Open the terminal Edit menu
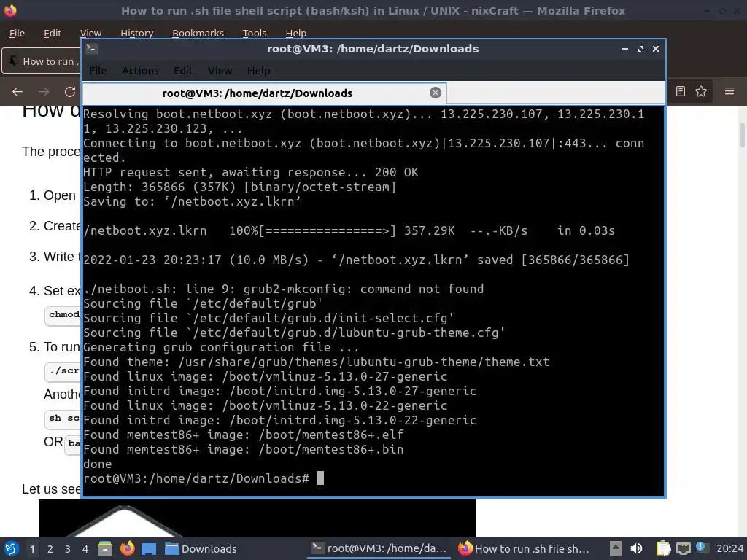 (x=183, y=71)
